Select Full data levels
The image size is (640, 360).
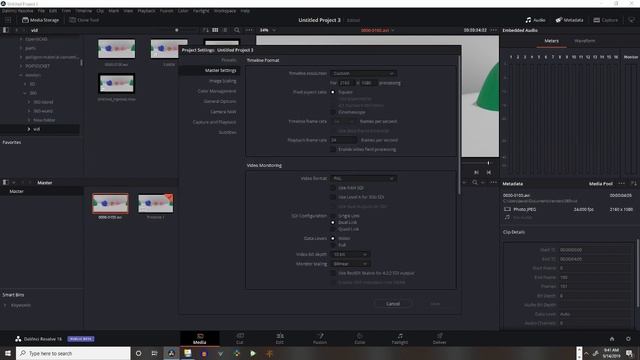click(333, 245)
